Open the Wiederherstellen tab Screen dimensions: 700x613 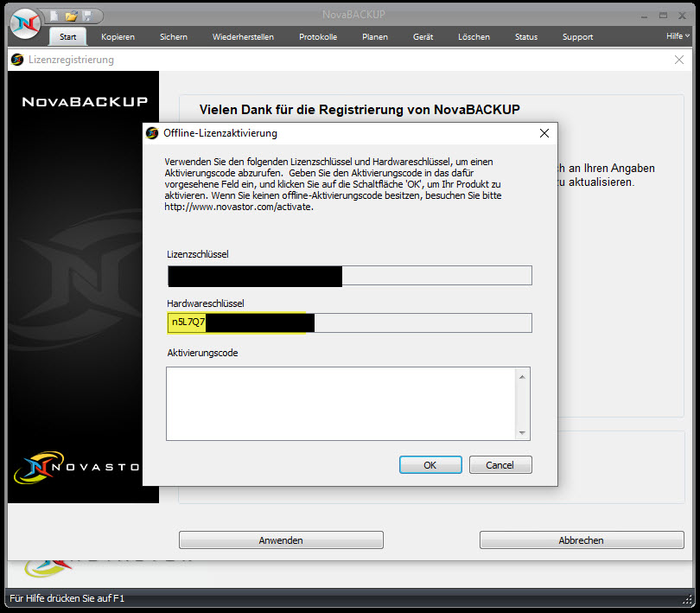pos(243,36)
